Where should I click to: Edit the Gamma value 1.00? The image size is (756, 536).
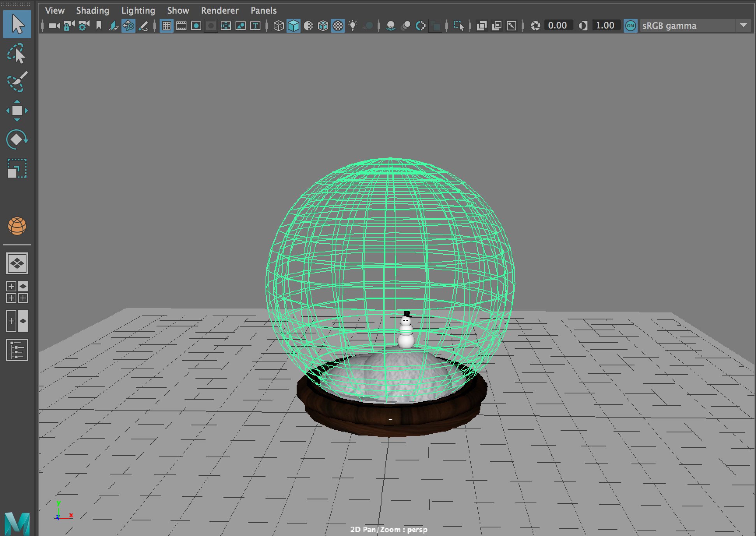coord(605,26)
